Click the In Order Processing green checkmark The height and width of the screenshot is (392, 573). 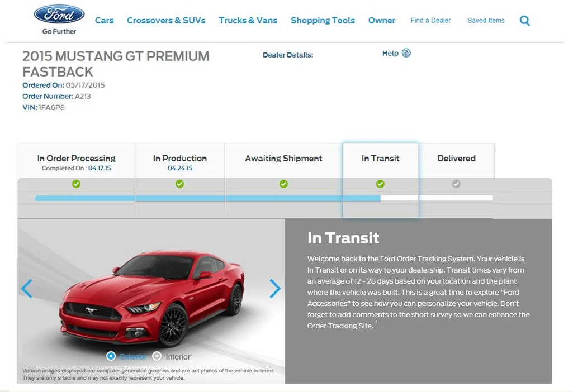tap(77, 184)
